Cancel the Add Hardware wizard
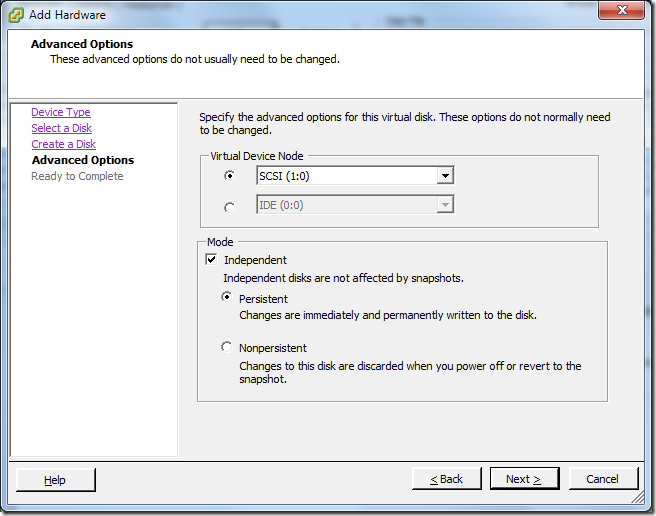The width and height of the screenshot is (656, 516). click(603, 479)
